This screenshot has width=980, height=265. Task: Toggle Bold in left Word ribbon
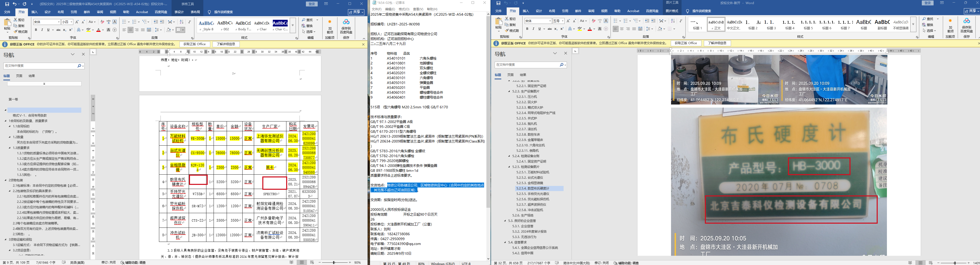click(36, 30)
